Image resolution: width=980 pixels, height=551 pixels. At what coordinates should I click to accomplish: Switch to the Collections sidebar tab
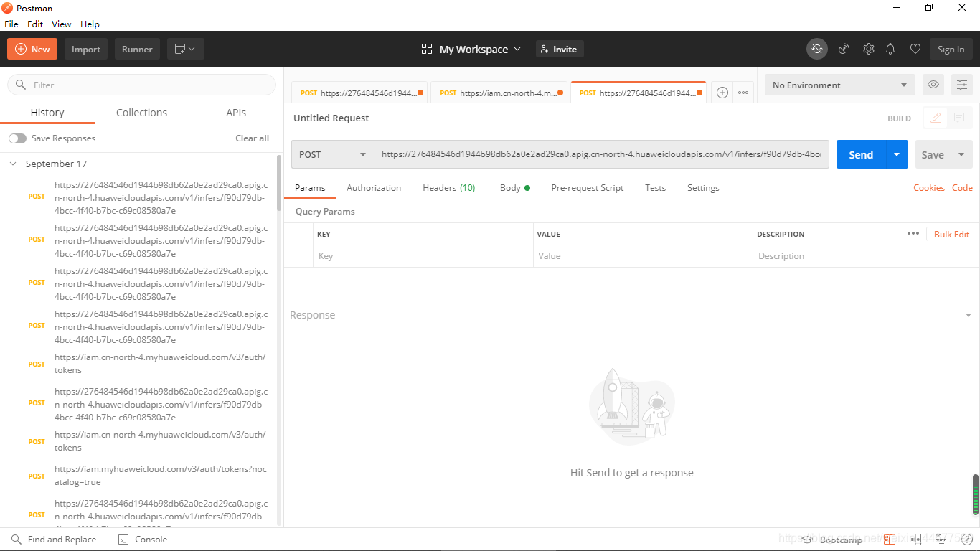coord(141,113)
